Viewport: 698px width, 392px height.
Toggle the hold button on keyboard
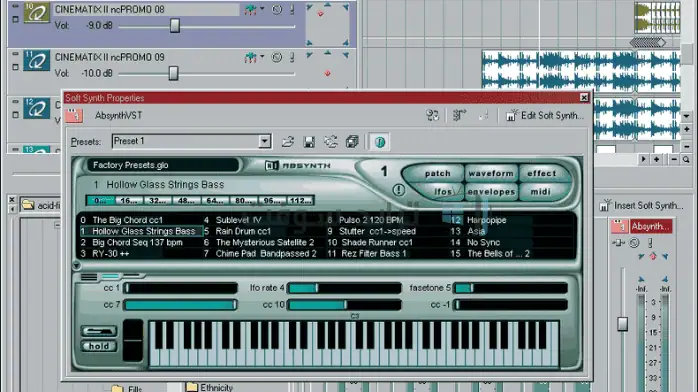99,346
